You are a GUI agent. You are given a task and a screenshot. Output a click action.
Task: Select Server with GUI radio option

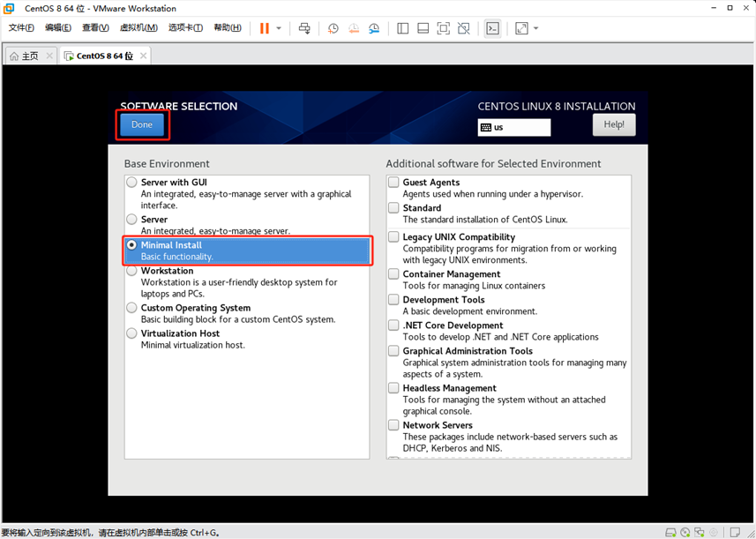(131, 183)
